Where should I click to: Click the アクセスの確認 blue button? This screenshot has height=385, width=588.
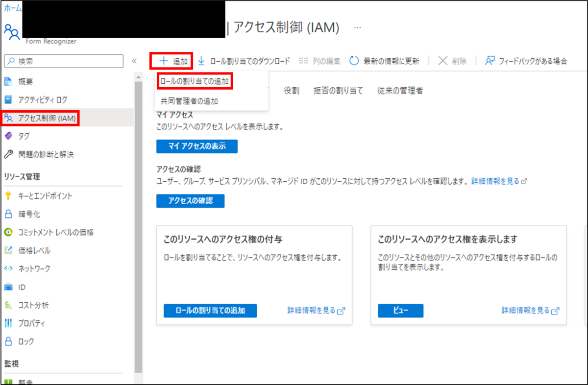(191, 201)
